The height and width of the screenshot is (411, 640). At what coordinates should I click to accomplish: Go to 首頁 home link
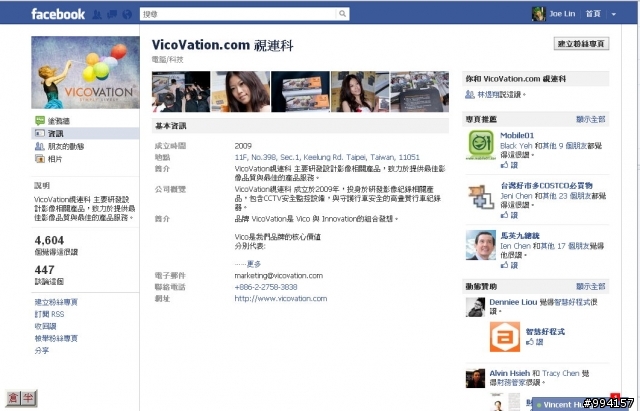[x=593, y=14]
